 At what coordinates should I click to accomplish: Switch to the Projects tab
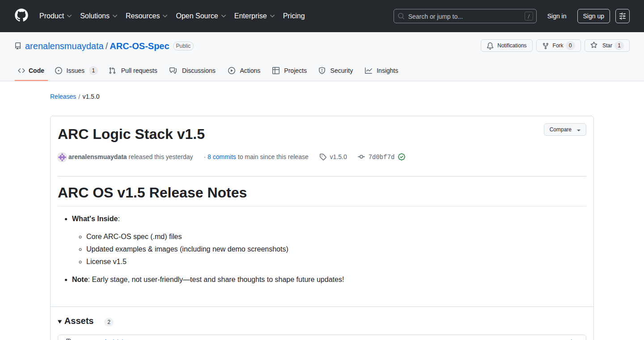click(x=289, y=71)
